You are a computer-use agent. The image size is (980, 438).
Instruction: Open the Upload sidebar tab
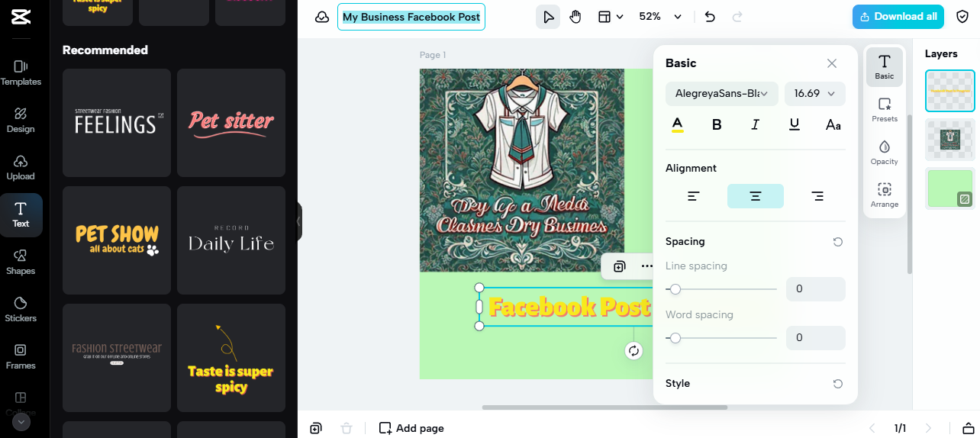21,168
